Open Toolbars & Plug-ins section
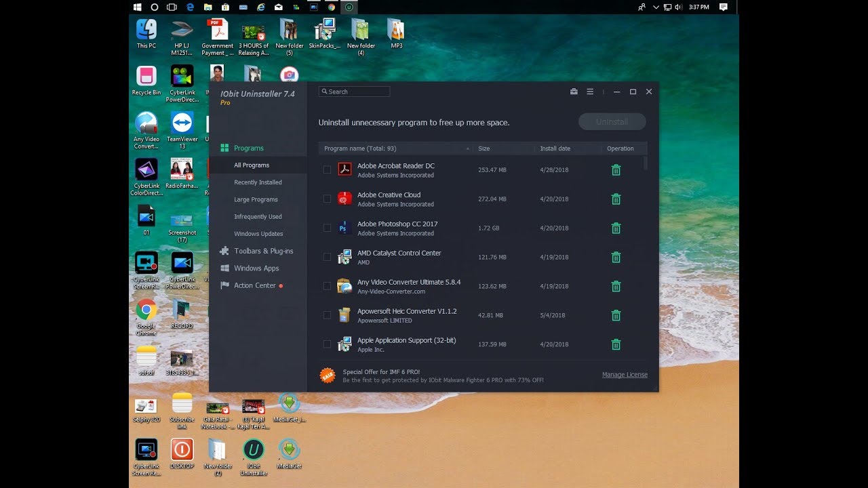Screen dimensions: 868x488 click(258, 251)
